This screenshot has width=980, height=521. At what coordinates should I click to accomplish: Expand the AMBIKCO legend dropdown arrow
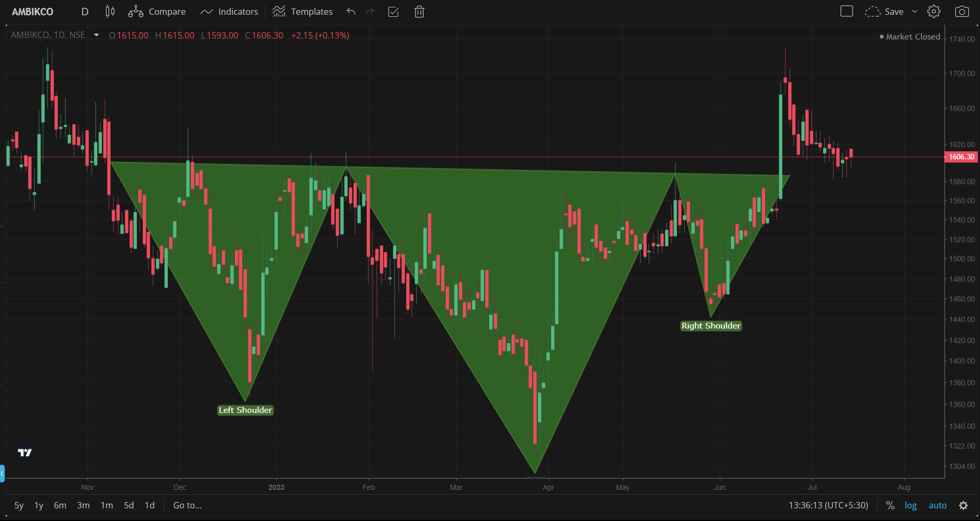pos(96,35)
